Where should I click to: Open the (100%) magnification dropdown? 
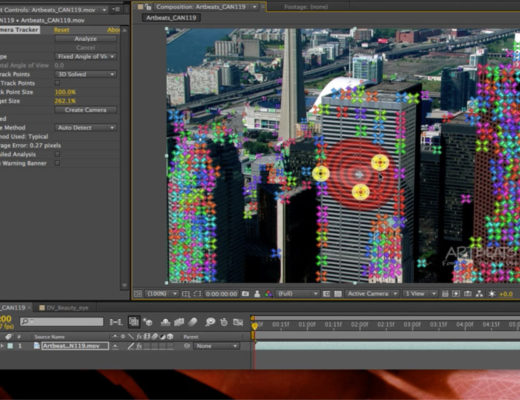pos(162,294)
